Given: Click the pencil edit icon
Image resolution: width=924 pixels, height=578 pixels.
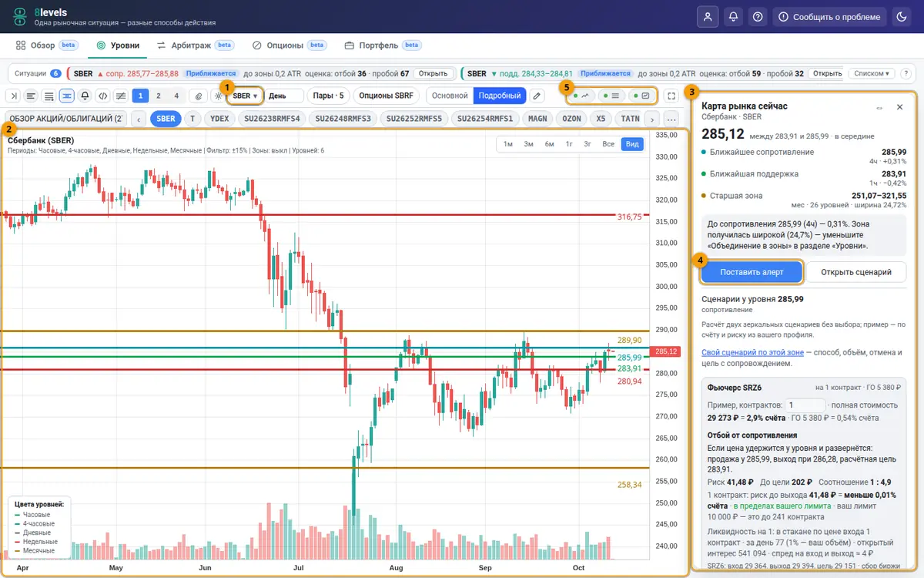Looking at the screenshot, I should coord(537,96).
